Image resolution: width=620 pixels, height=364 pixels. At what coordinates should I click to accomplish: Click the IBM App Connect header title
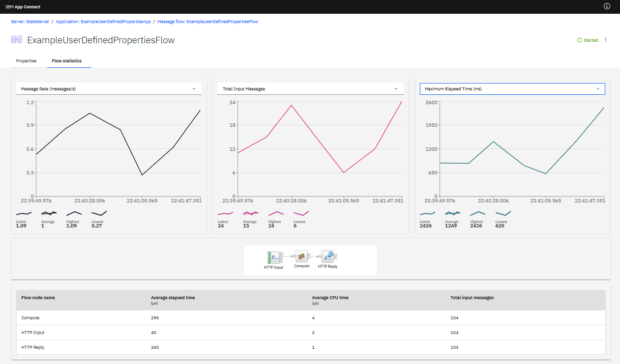[23, 7]
